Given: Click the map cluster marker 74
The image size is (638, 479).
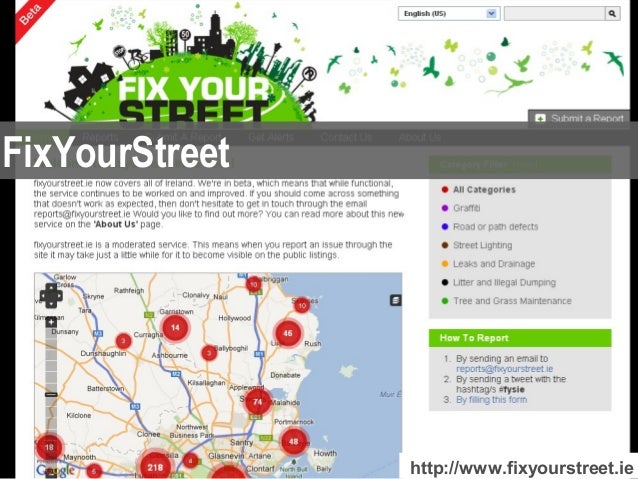Looking at the screenshot, I should (257, 402).
